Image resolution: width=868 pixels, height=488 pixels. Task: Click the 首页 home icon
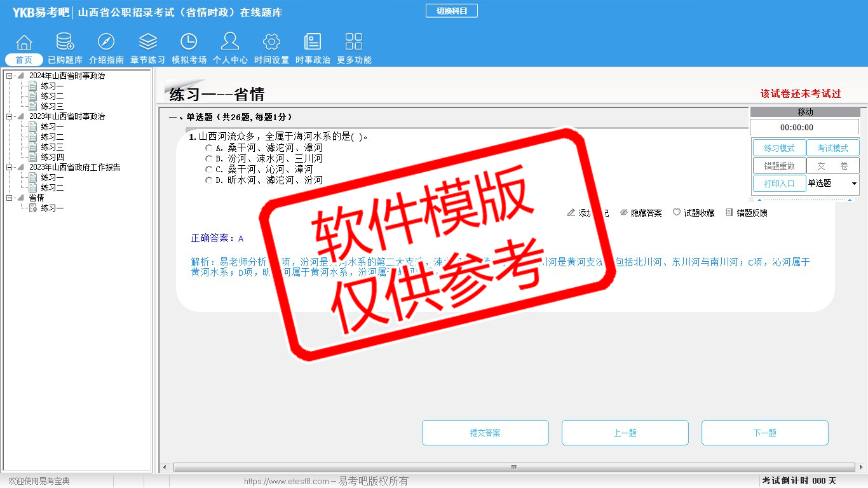click(24, 43)
